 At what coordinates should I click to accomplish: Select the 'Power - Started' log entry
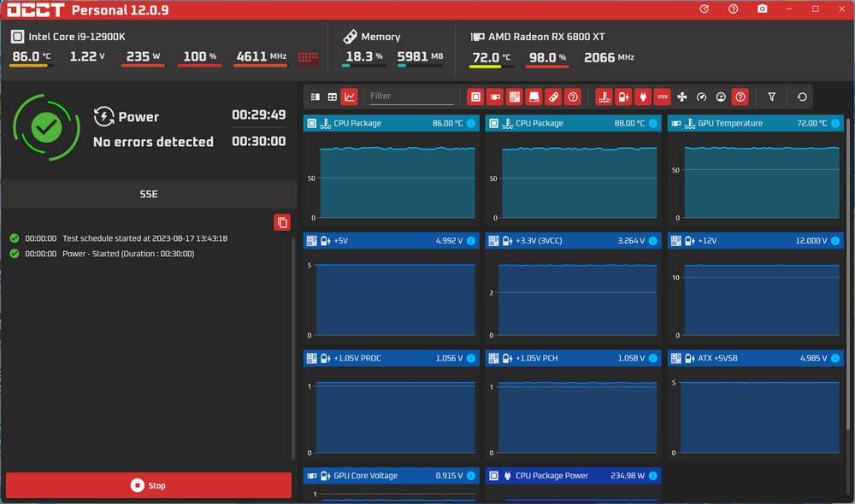point(102,254)
